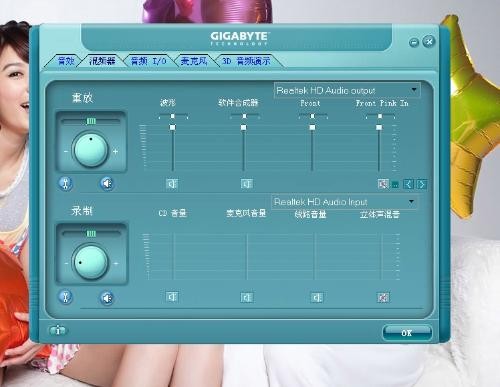The width and height of the screenshot is (500, 387).
Task: Click the 波形 channel label
Action: tap(168, 103)
